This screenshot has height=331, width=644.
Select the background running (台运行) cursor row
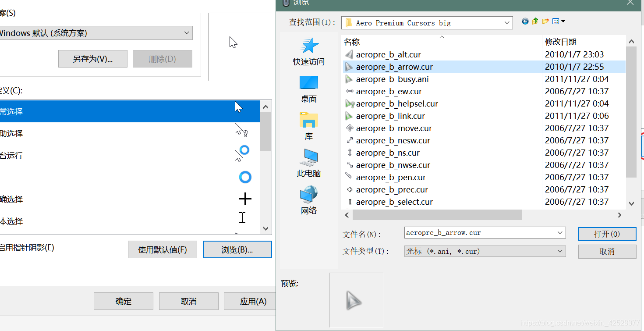(130, 155)
